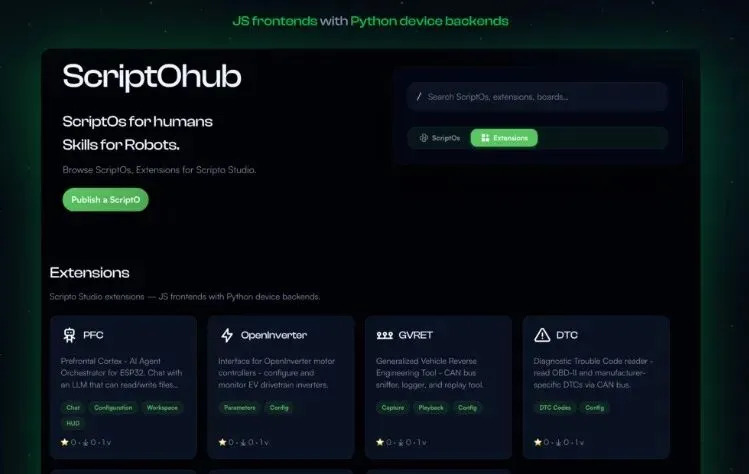Click the PFC robot icon

tap(69, 335)
